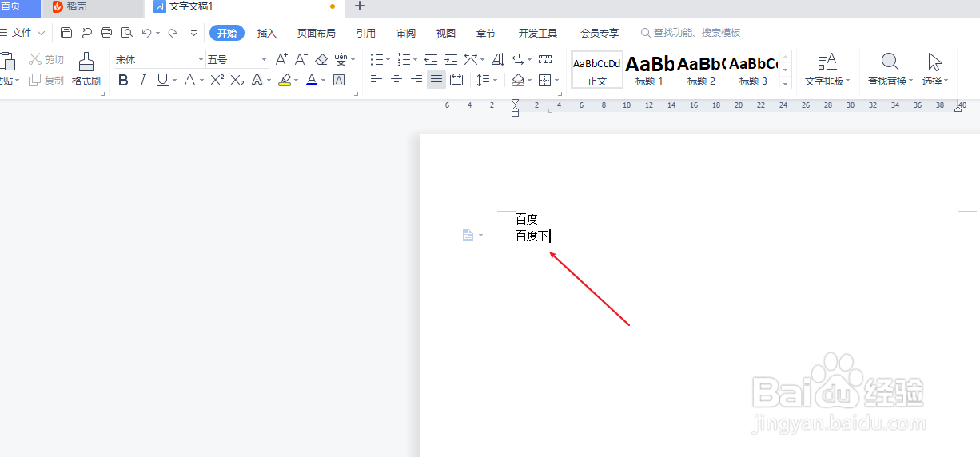Viewport: 980px width, 457px height.
Task: Click the Print icon in quick access toolbar
Action: (106, 33)
